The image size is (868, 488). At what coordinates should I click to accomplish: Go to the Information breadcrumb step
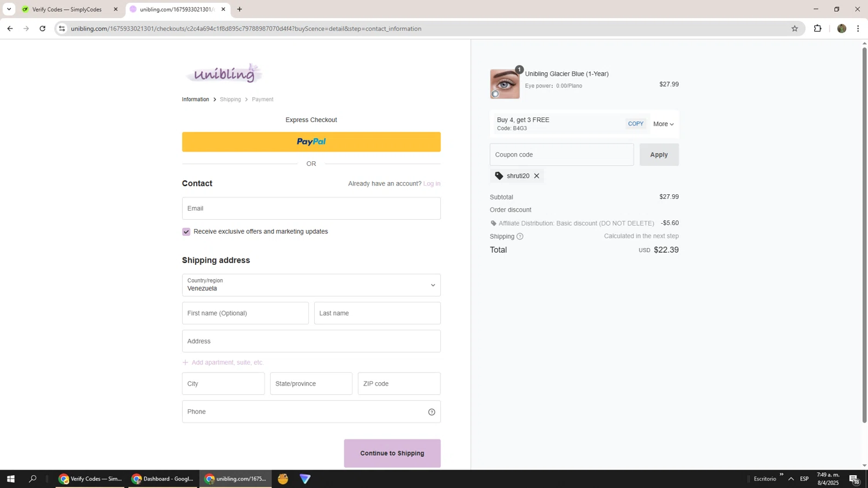(196, 99)
